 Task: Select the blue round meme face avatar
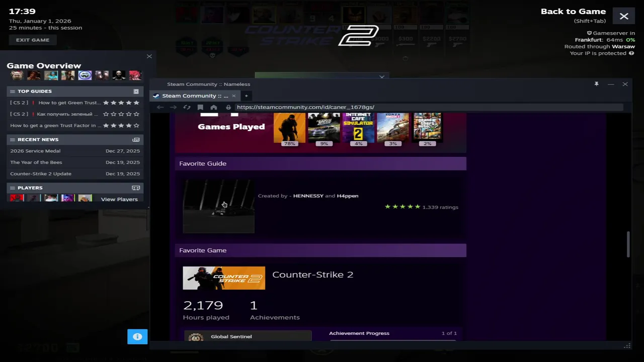[85, 75]
